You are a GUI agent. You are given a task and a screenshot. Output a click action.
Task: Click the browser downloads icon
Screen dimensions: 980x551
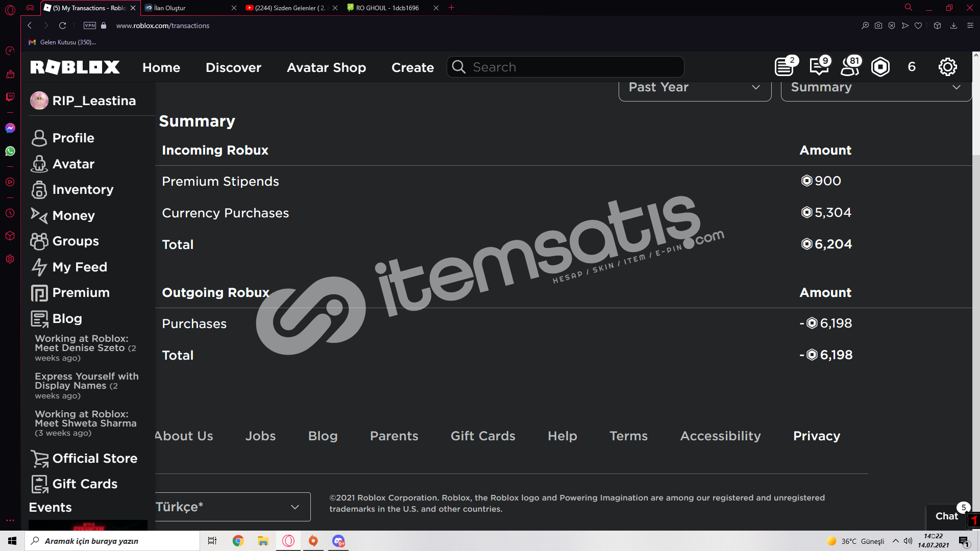coord(953,26)
